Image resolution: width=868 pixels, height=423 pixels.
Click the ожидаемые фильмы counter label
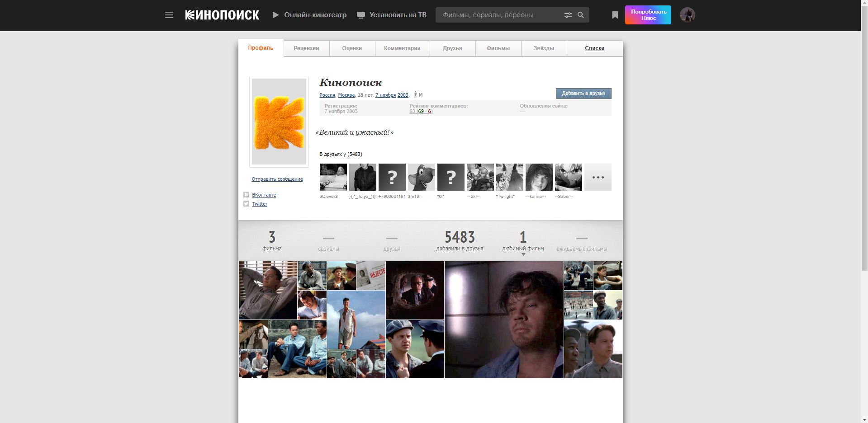coord(582,249)
